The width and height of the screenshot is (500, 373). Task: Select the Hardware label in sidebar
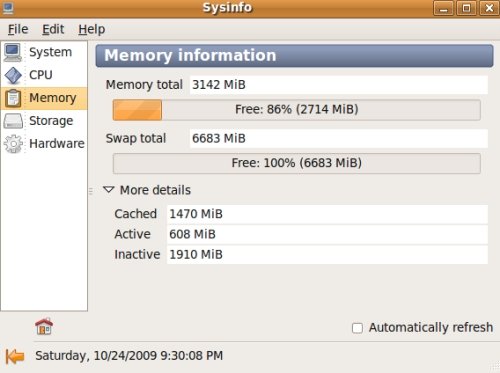(x=57, y=144)
